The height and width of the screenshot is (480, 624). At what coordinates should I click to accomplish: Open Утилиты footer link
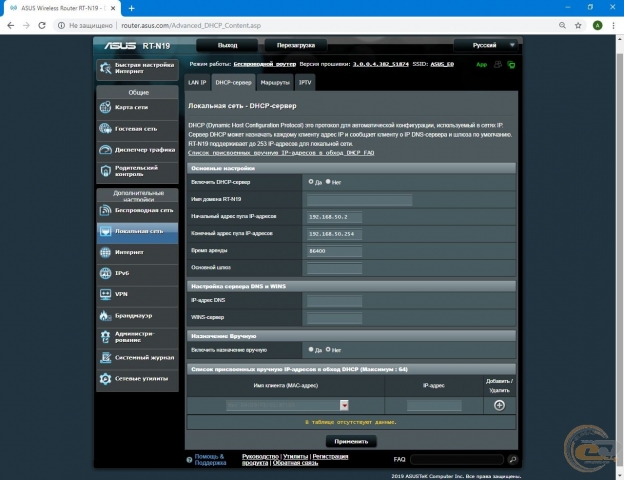295,457
